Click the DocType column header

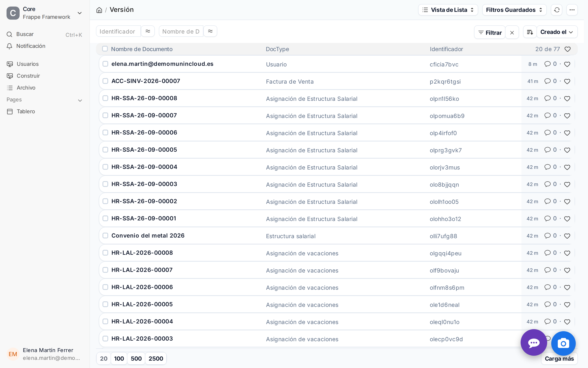(x=277, y=49)
